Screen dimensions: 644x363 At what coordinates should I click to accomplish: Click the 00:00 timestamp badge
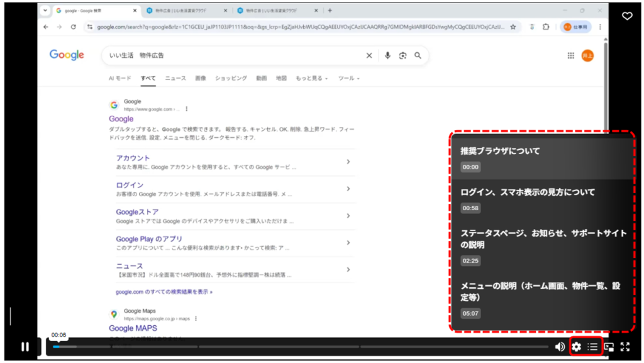(x=470, y=167)
